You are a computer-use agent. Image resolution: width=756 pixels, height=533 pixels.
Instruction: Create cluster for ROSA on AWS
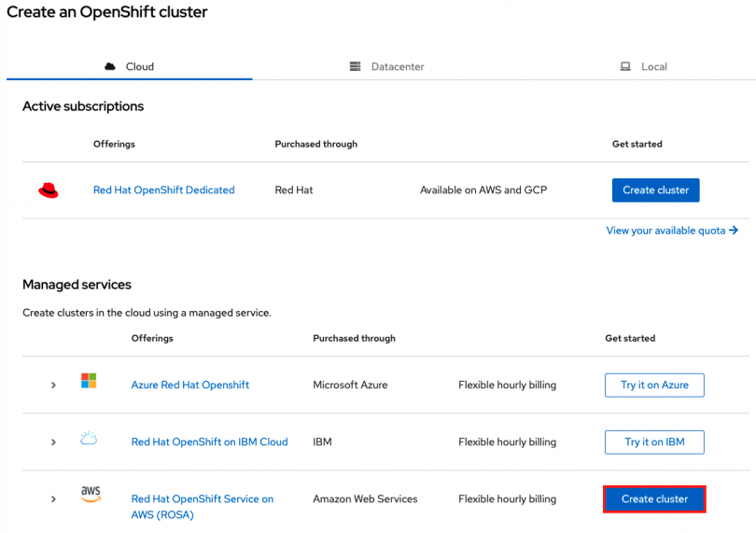(x=654, y=499)
